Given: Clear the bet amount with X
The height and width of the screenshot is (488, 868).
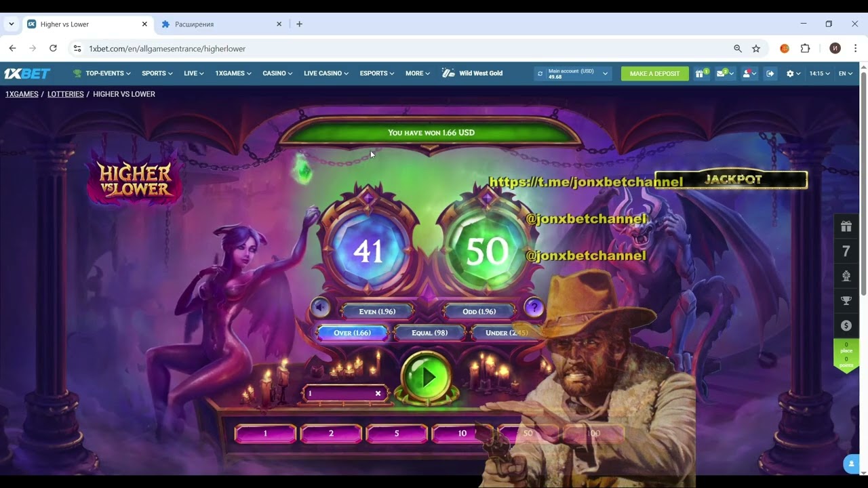Looking at the screenshot, I should (378, 393).
